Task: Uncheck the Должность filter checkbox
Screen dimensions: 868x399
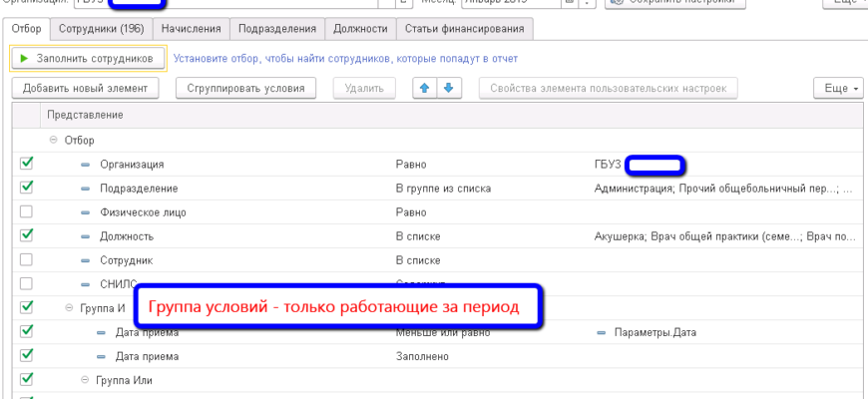Action: point(26,235)
